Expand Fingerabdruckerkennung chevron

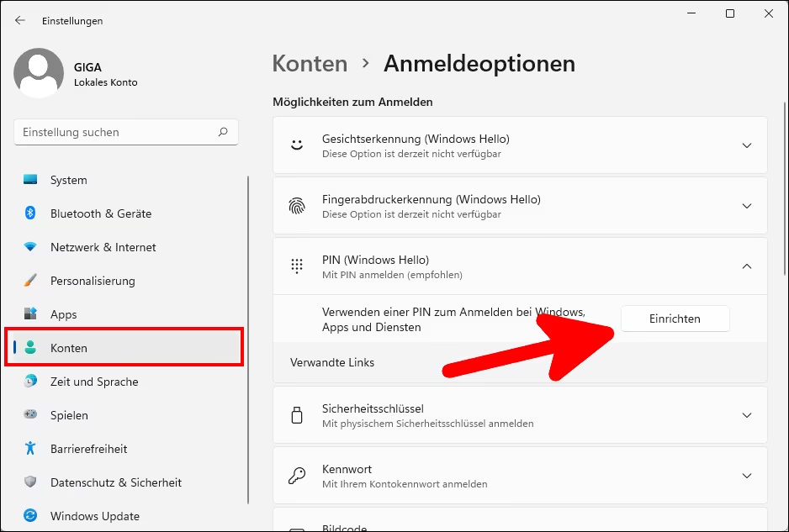point(746,206)
